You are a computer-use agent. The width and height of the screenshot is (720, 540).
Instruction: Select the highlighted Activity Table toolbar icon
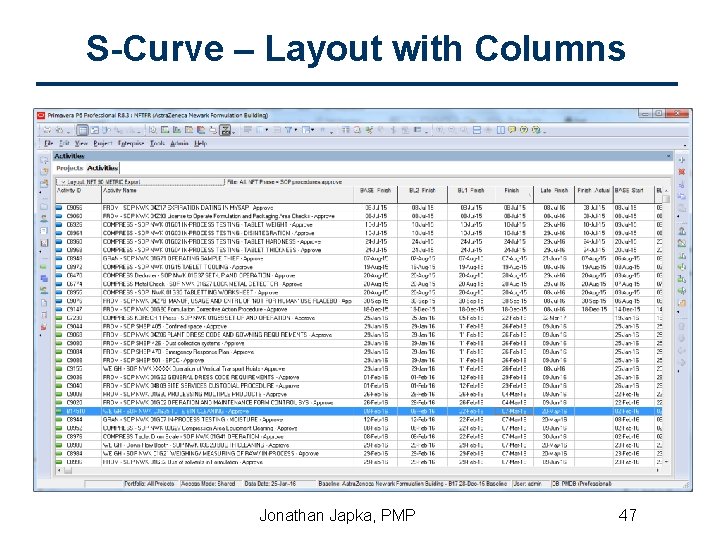tap(82, 130)
